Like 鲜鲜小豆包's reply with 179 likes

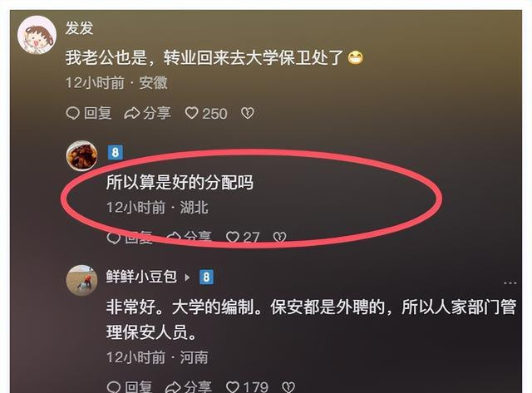click(x=247, y=386)
